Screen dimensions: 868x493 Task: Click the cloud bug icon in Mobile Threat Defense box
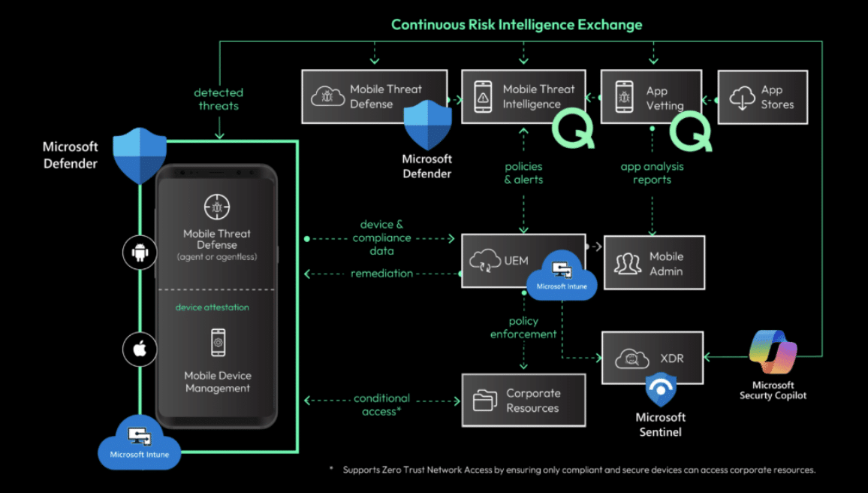(327, 96)
